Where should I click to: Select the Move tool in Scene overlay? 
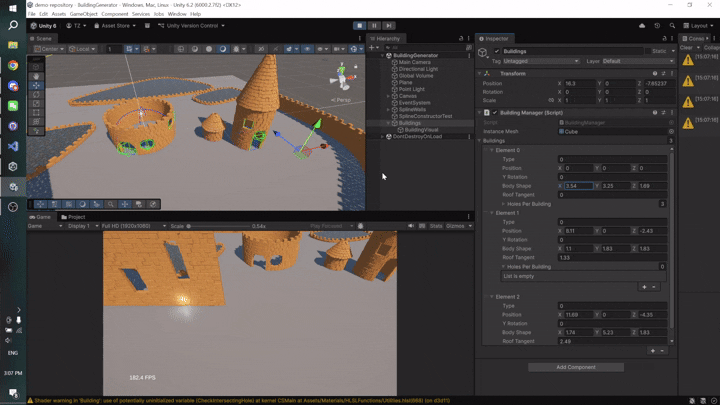click(x=37, y=85)
